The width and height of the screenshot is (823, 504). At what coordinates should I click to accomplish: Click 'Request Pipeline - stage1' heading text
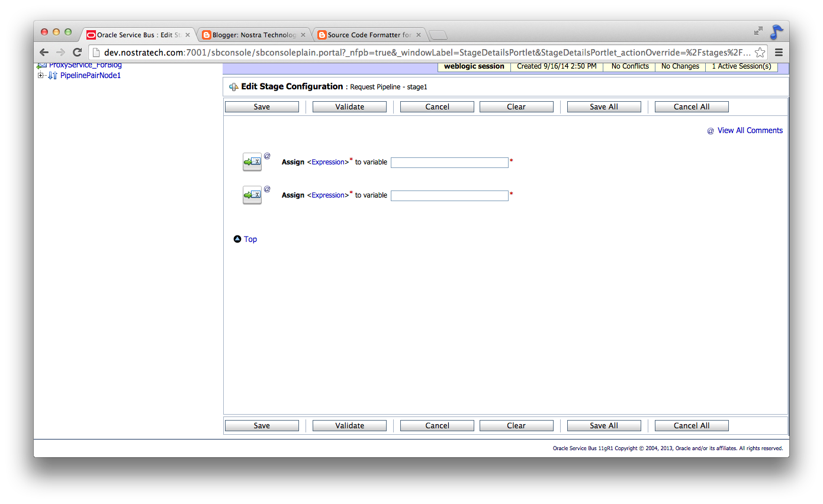[388, 87]
